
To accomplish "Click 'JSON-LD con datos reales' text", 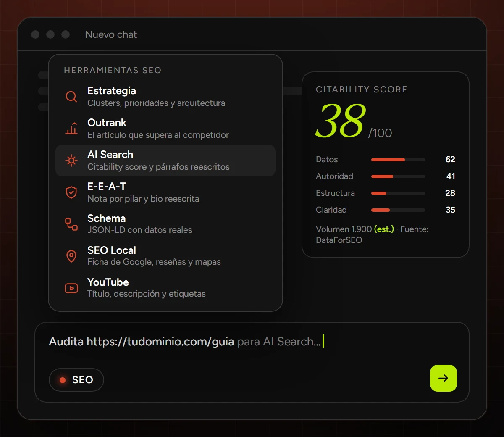I will (140, 230).
